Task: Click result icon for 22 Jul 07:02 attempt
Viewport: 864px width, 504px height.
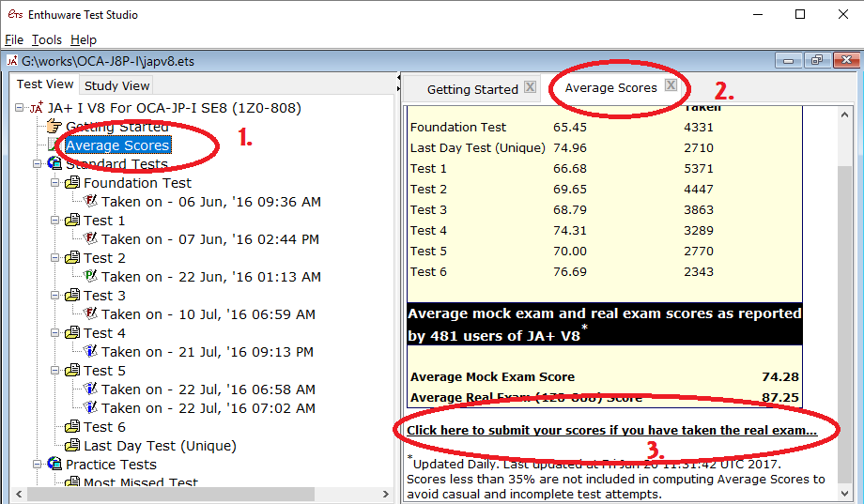Action: [x=90, y=407]
